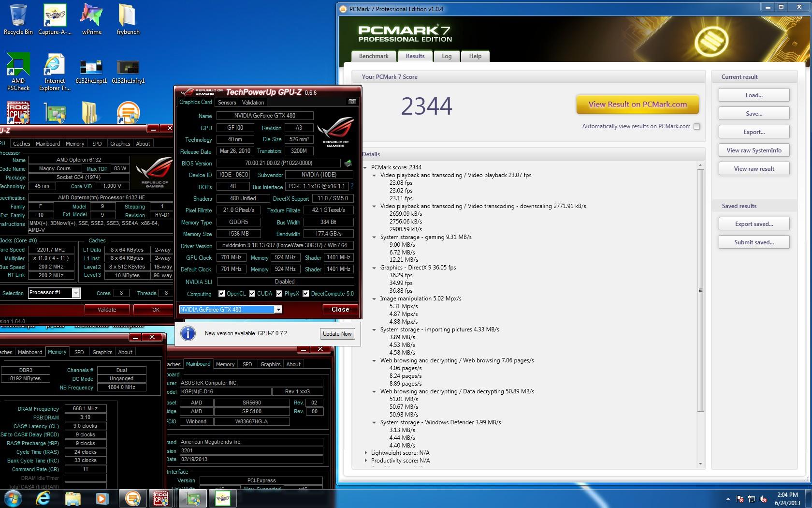This screenshot has width=812, height=508.
Task: Open the frybench folder icon
Action: pos(128,19)
